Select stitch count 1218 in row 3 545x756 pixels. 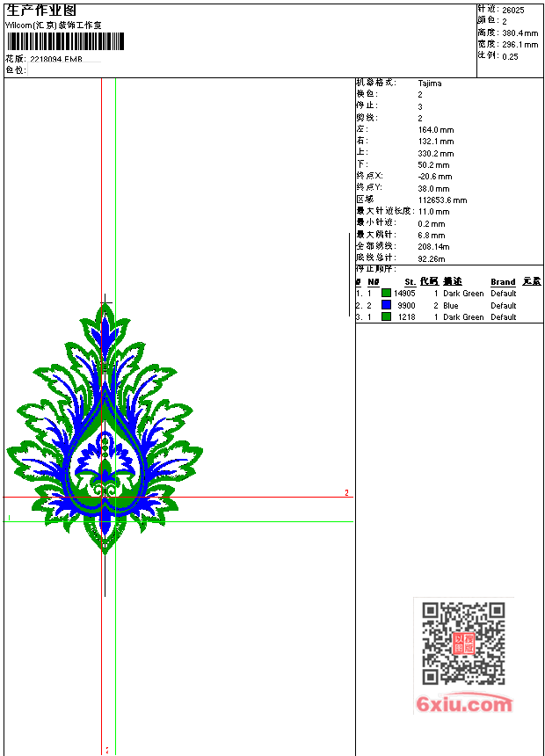(407, 316)
